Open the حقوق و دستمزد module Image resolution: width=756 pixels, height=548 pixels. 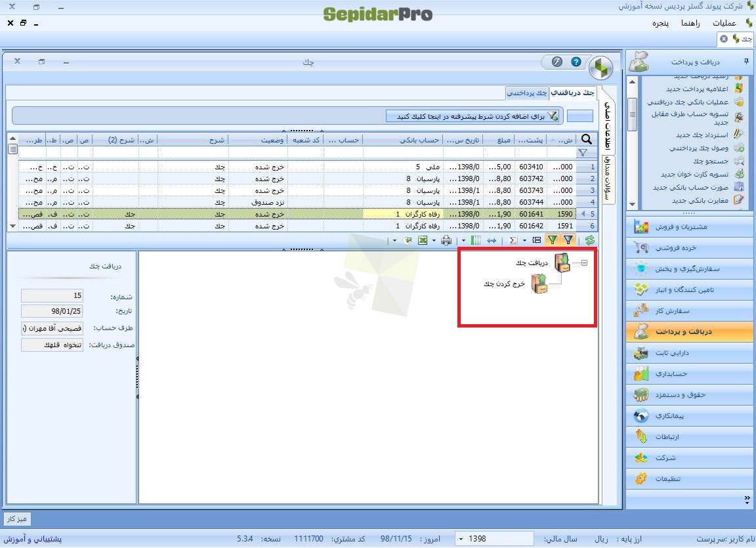click(x=690, y=394)
